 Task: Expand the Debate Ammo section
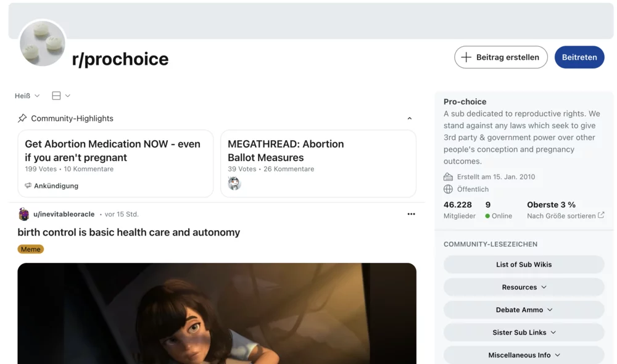(x=523, y=309)
